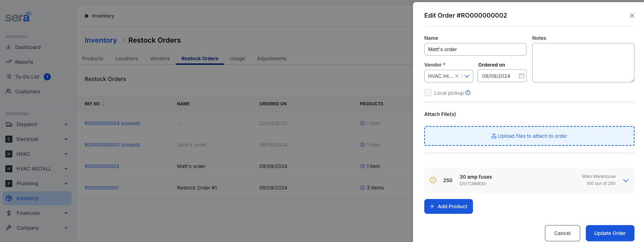Click the warning icon on 30 amp fuses
The height and width of the screenshot is (242, 644).
[433, 180]
